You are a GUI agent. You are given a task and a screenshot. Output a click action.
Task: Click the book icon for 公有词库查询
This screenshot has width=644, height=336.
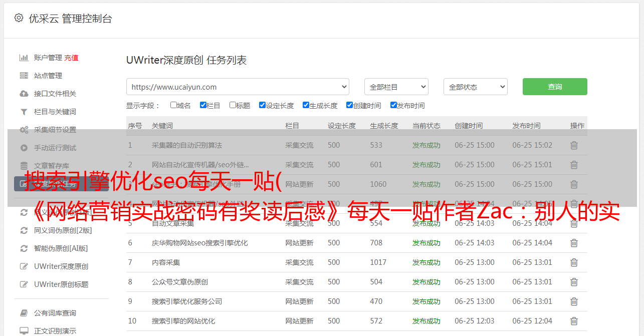pyautogui.click(x=24, y=313)
